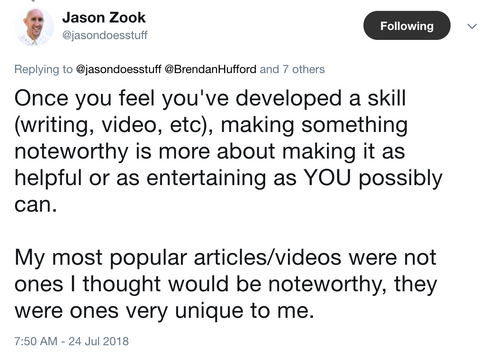This screenshot has height=361, width=487.
Task: Visit the @jasondoesstuff handle below the name
Action: point(105,35)
